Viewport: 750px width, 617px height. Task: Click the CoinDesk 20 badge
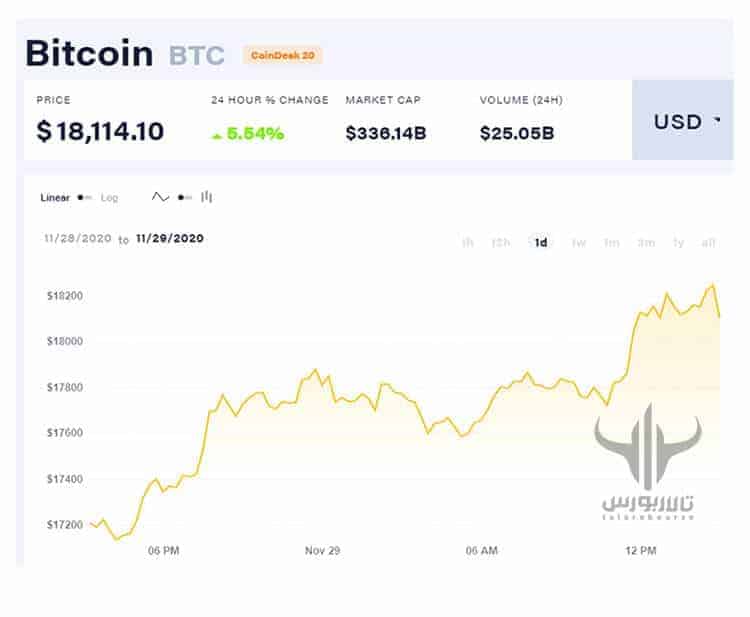(x=282, y=55)
